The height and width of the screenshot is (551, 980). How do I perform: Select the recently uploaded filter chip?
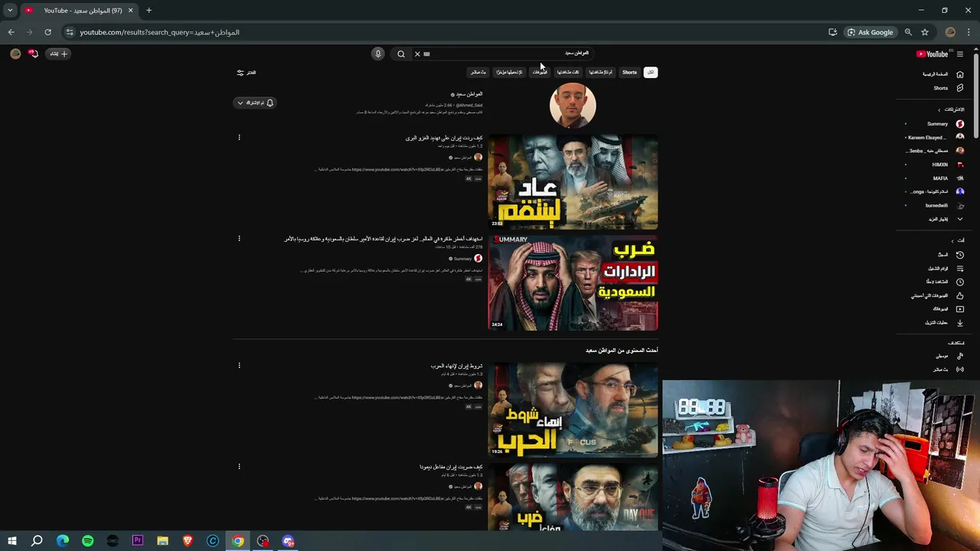509,73
